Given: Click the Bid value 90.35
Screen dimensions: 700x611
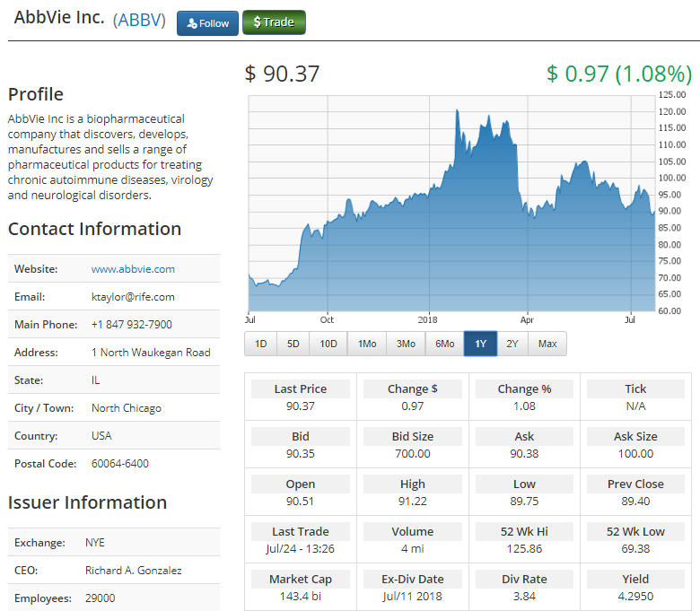Looking at the screenshot, I should (x=301, y=454).
